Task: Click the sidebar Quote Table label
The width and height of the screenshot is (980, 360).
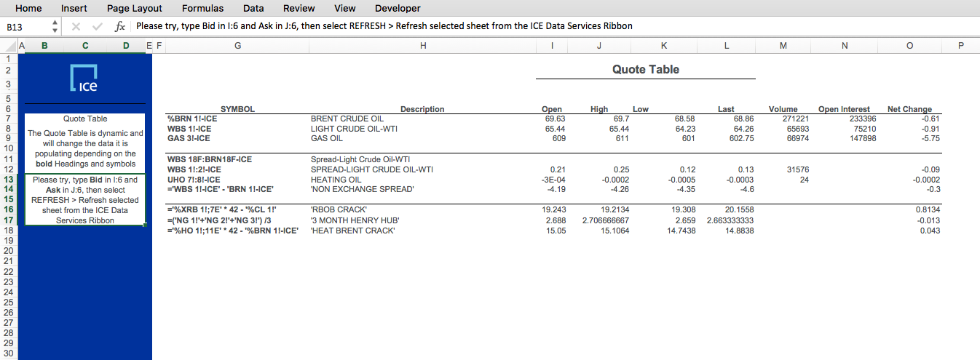Action: (x=85, y=119)
